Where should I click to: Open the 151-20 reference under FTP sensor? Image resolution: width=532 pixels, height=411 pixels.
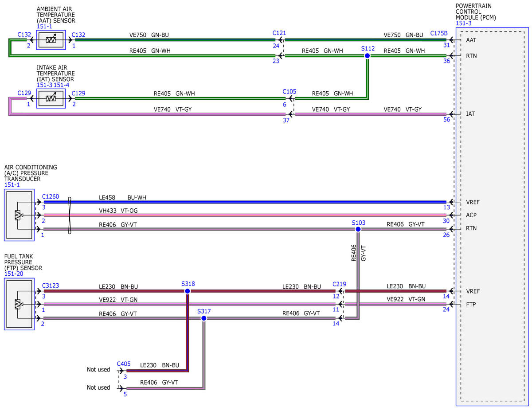(x=13, y=274)
